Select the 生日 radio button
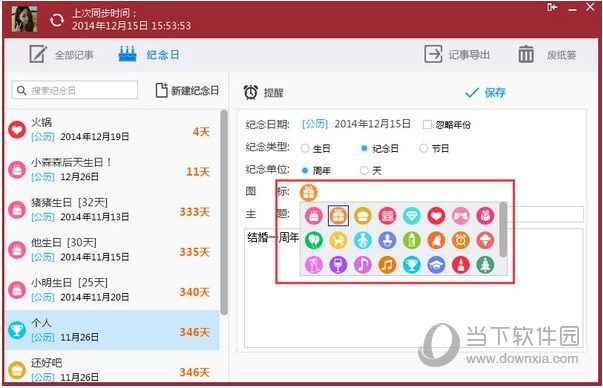 pyautogui.click(x=305, y=148)
